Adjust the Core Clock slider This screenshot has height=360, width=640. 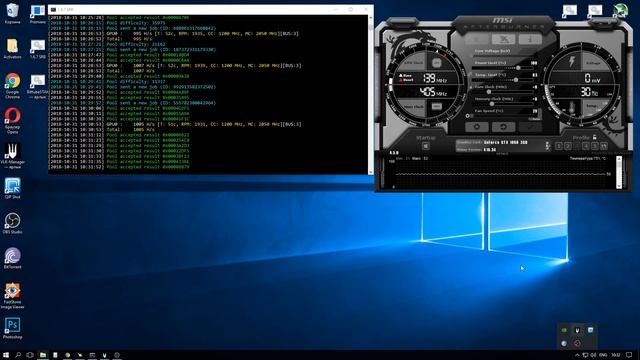(x=501, y=92)
